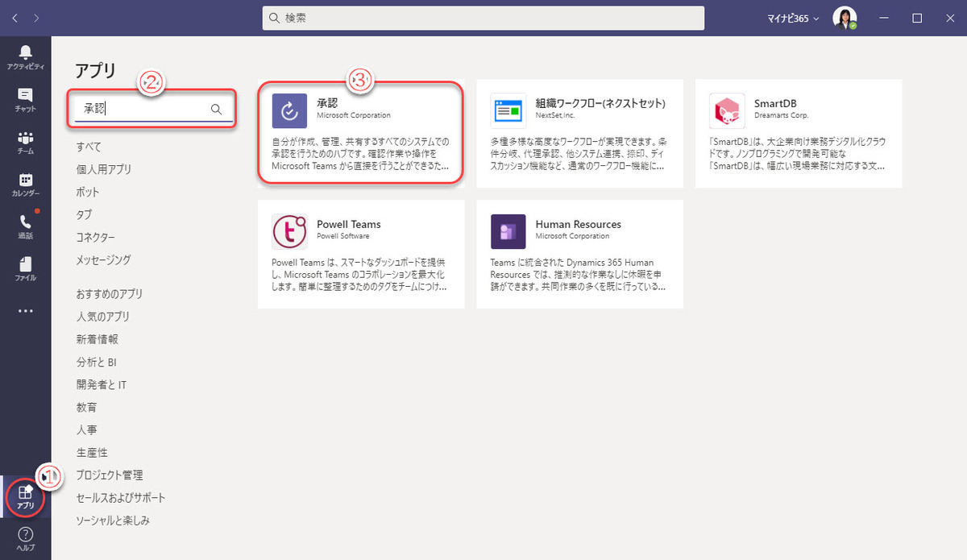Click the Human Resources app icon

pos(508,232)
